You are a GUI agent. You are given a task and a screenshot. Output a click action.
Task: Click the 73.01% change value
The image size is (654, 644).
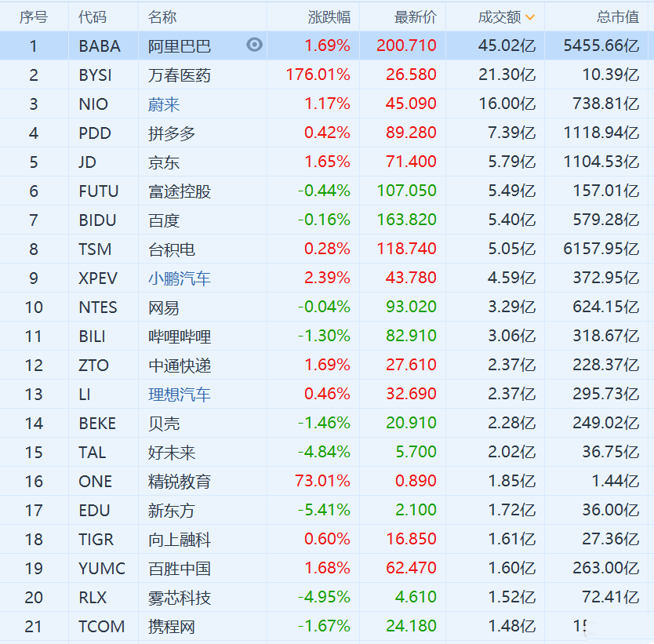click(x=322, y=481)
